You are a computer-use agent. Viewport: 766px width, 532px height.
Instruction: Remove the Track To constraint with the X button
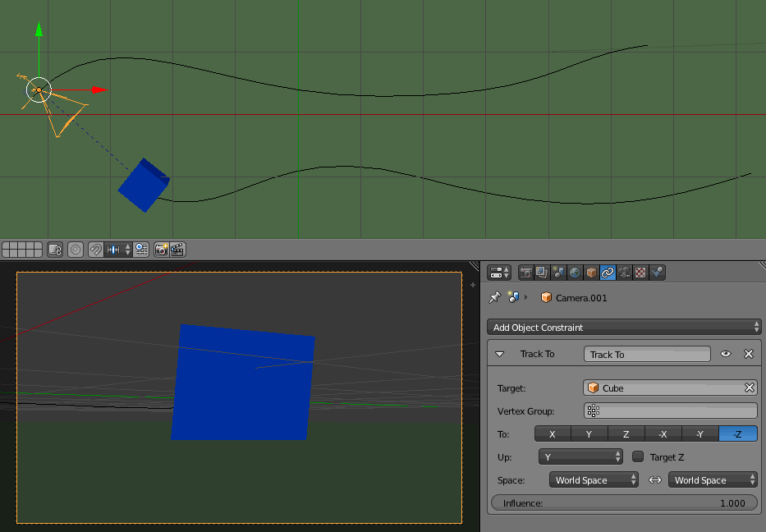click(x=748, y=354)
